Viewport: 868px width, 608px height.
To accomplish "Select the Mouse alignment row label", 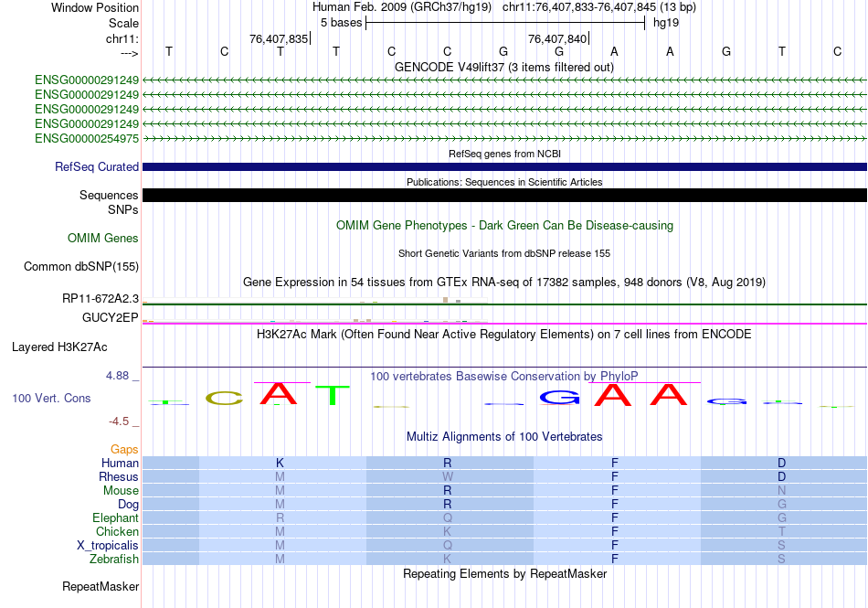I will [121, 491].
